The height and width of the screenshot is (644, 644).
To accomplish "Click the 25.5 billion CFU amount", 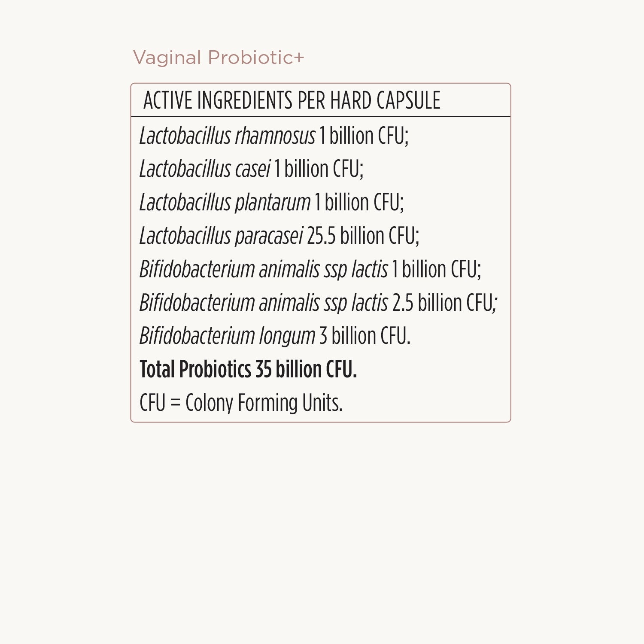I will tap(363, 236).
